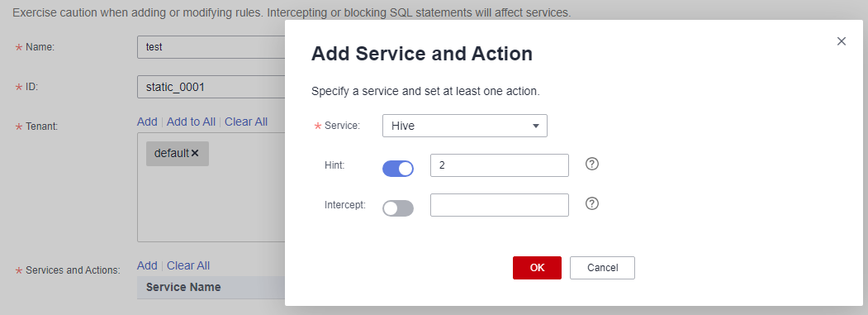Confirm with the red OK button
The image size is (868, 315).
coord(537,268)
